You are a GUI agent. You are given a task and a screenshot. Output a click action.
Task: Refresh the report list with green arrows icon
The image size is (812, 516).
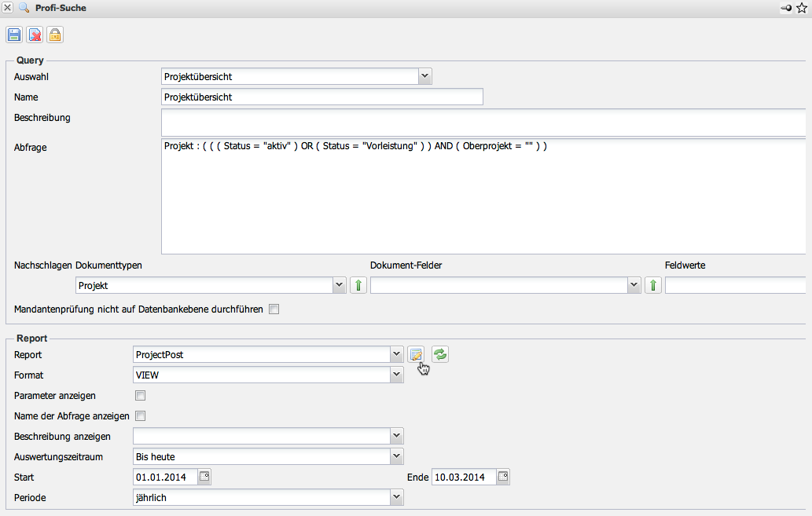point(440,355)
